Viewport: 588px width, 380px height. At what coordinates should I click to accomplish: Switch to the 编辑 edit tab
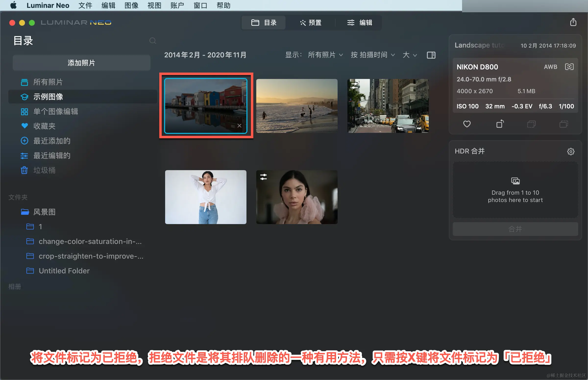(x=360, y=23)
